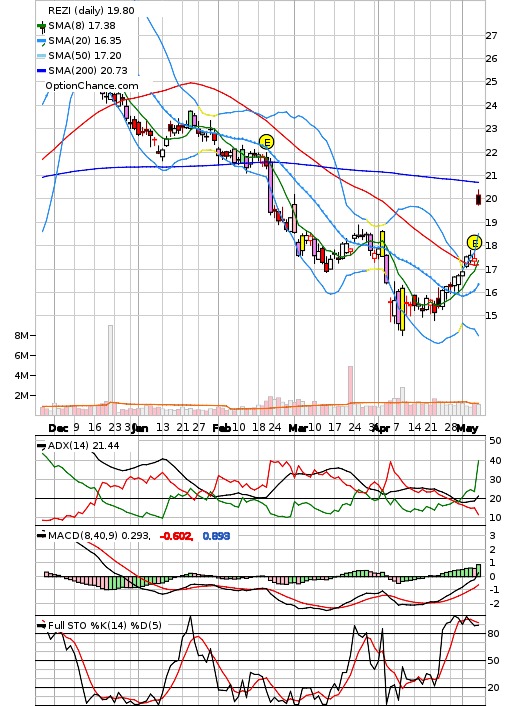Screen dimensions: 526x706
Task: Click the Mar date axis label
Action: click(x=298, y=428)
